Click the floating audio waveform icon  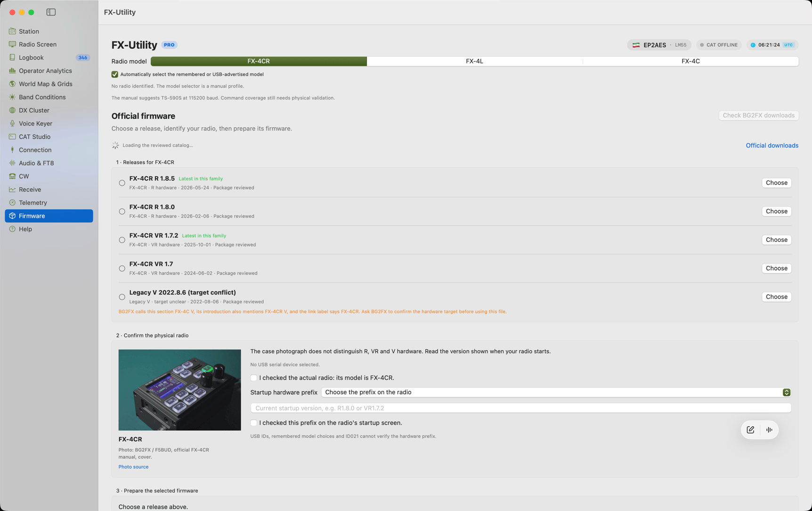[769, 430]
